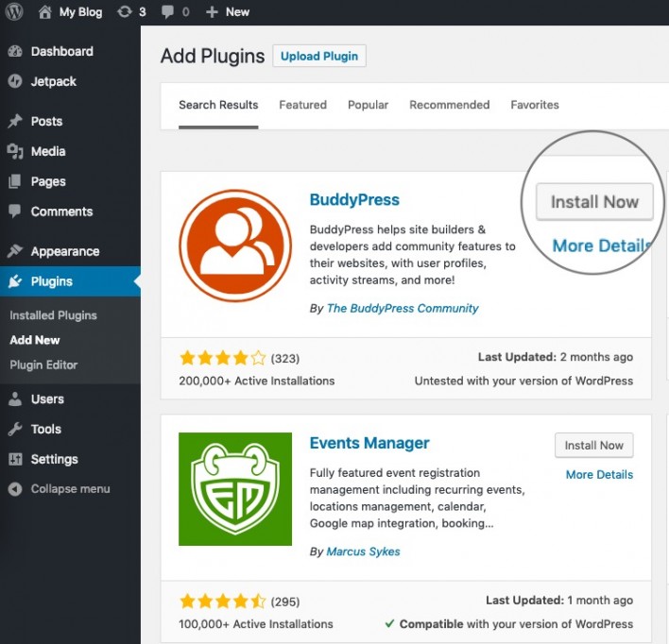
Task: Switch to the Featured tab
Action: pyautogui.click(x=302, y=105)
